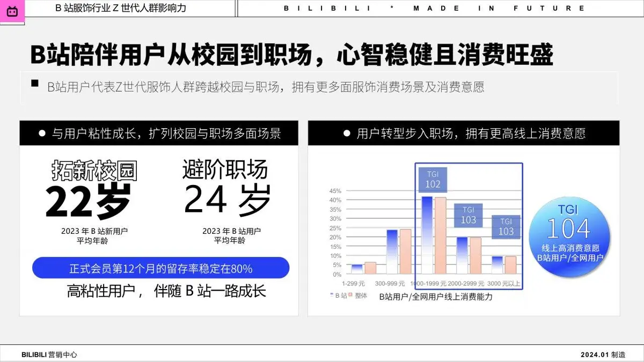This screenshot has height=362, width=644.
Task: Click the blue "TGI 104" circle badge
Action: pyautogui.click(x=569, y=236)
